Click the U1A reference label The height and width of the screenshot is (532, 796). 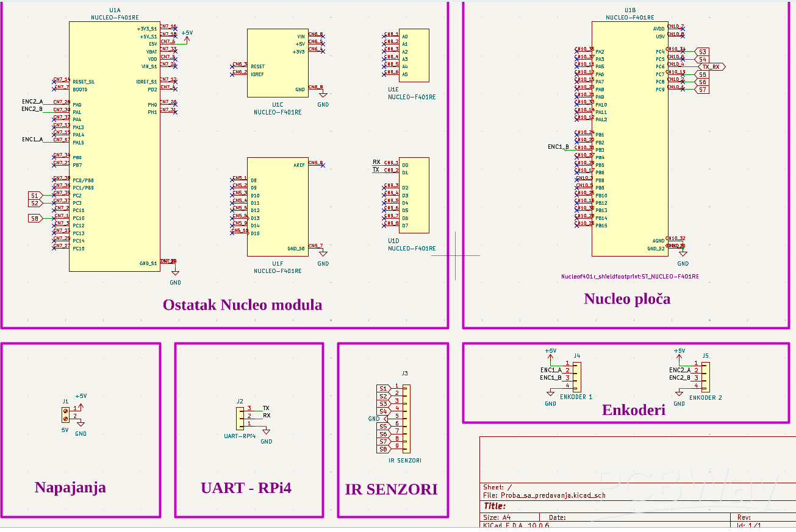point(115,11)
